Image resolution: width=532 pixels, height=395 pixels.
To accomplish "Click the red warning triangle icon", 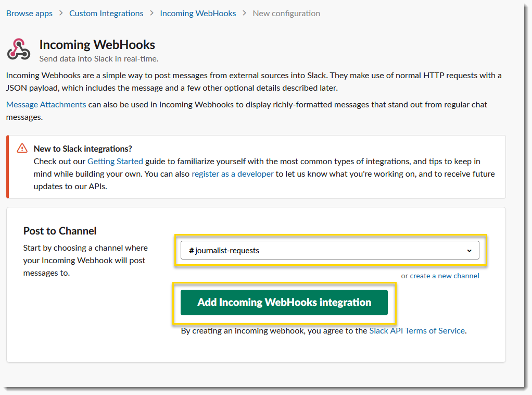I will coord(22,149).
